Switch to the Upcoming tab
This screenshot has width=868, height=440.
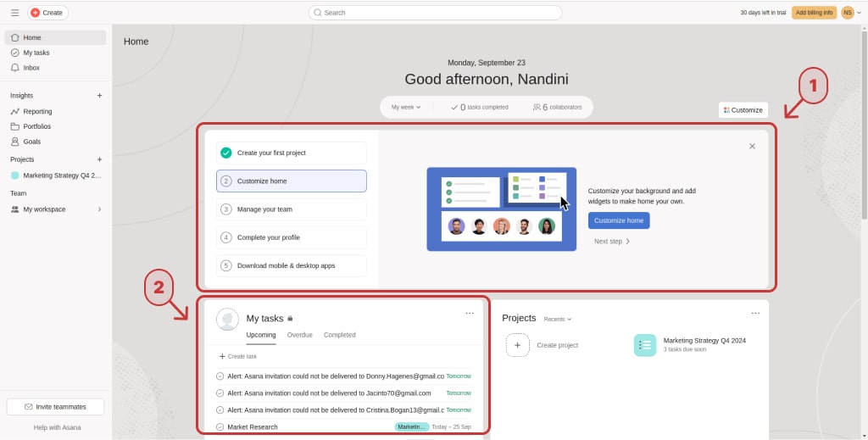261,335
